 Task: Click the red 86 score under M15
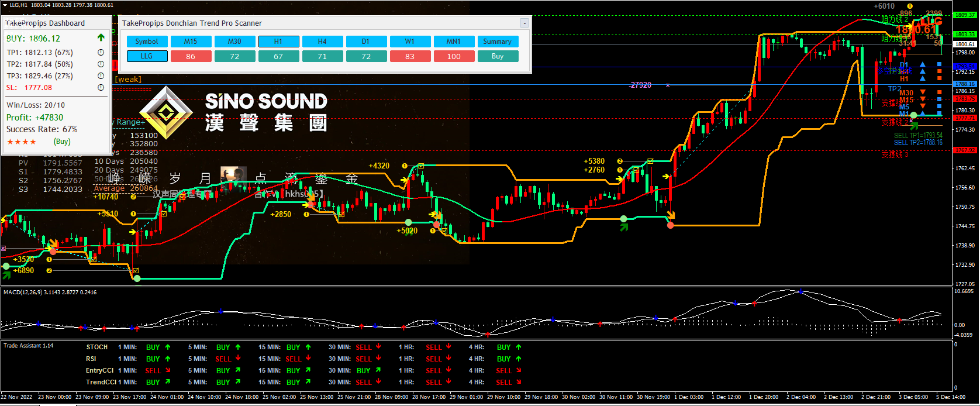[191, 56]
